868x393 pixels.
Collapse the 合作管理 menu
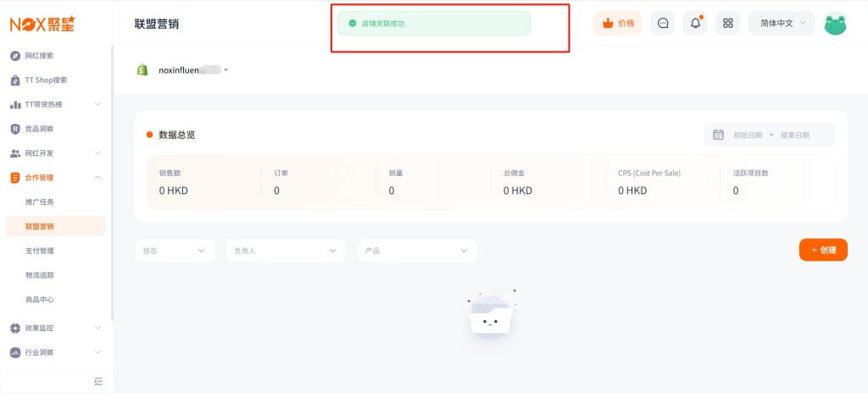55,178
